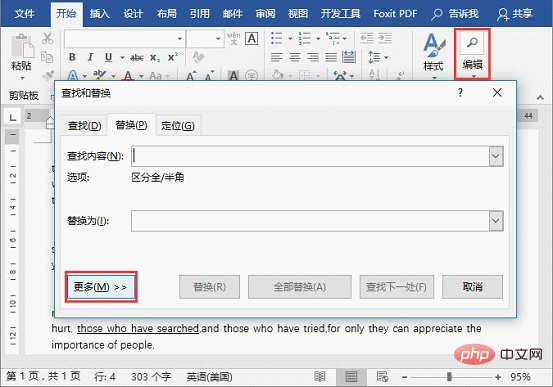The image size is (553, 387).
Task: Open the 文件 File menu
Action: coord(24,14)
